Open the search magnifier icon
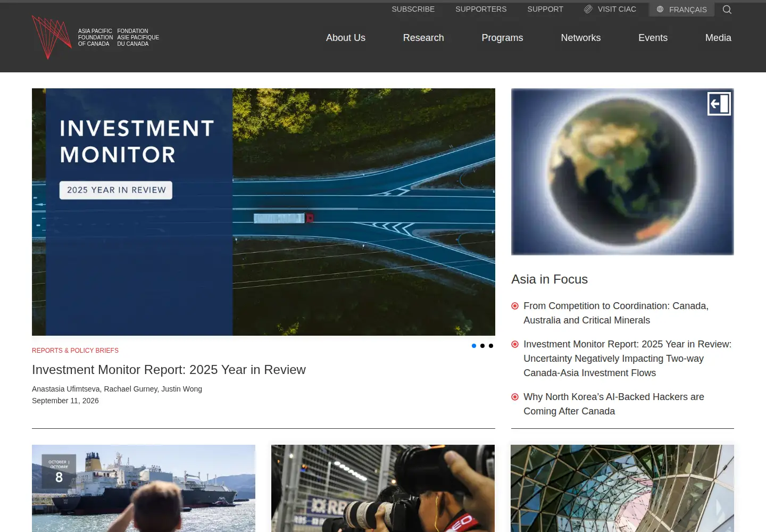The height and width of the screenshot is (532, 766). (727, 10)
